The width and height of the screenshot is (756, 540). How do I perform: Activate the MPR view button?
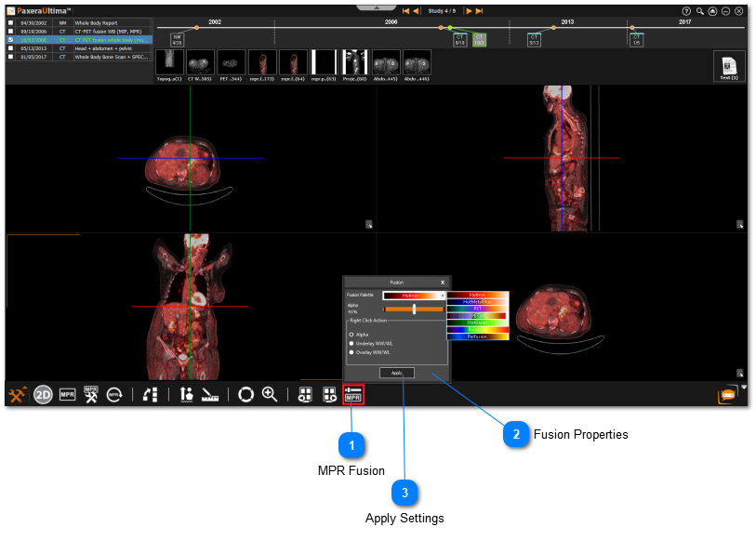[68, 394]
